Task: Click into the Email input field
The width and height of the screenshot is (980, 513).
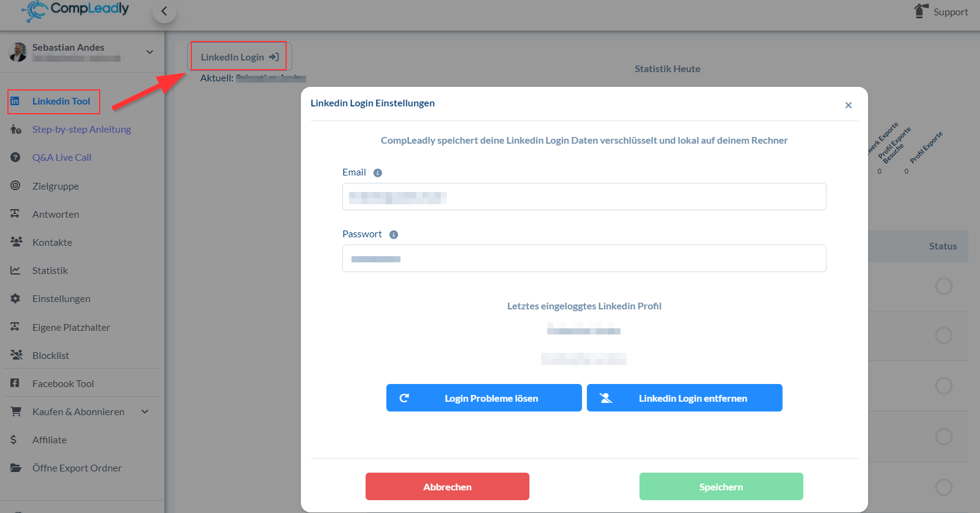Action: click(x=584, y=197)
